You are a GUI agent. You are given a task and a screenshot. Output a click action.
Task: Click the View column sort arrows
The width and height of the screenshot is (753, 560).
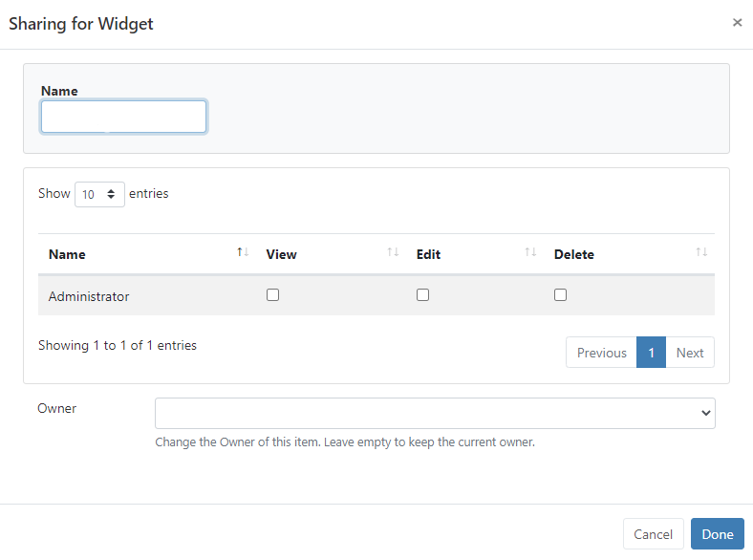(393, 252)
